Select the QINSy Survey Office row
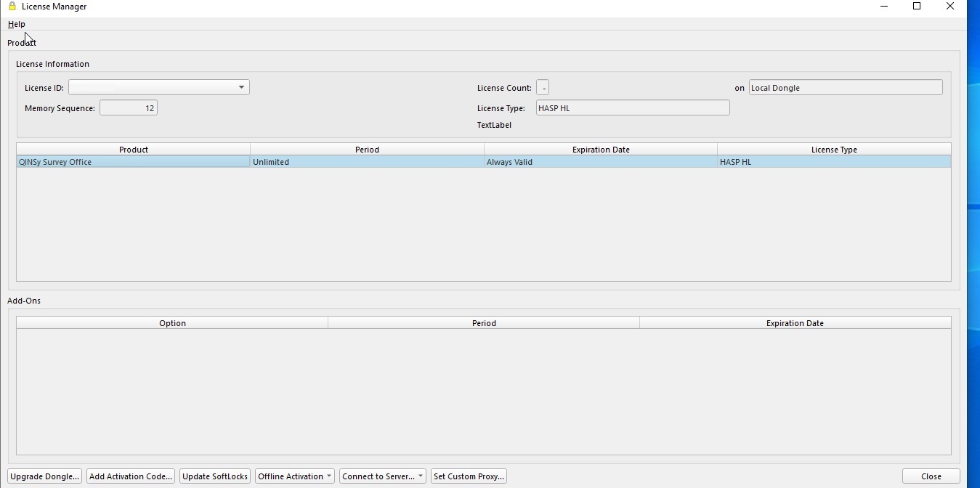This screenshot has height=488, width=980. tap(134, 162)
